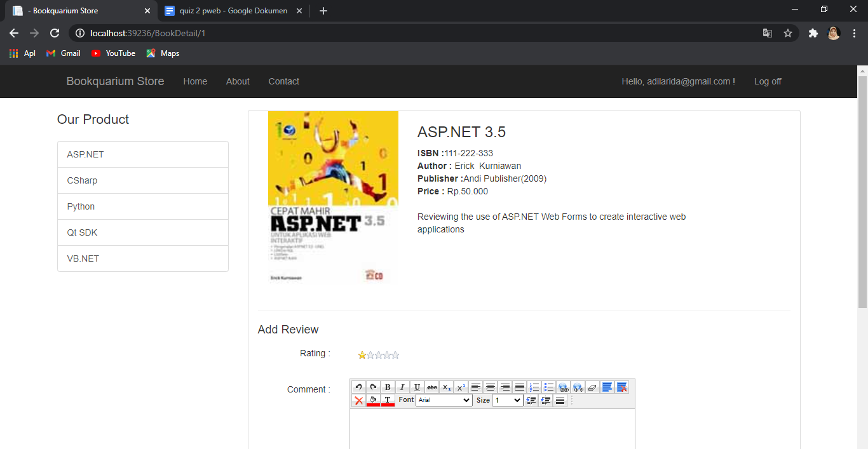Open the Hello, adilarida@gmail.com account link
This screenshot has width=868, height=449.
[x=678, y=81]
